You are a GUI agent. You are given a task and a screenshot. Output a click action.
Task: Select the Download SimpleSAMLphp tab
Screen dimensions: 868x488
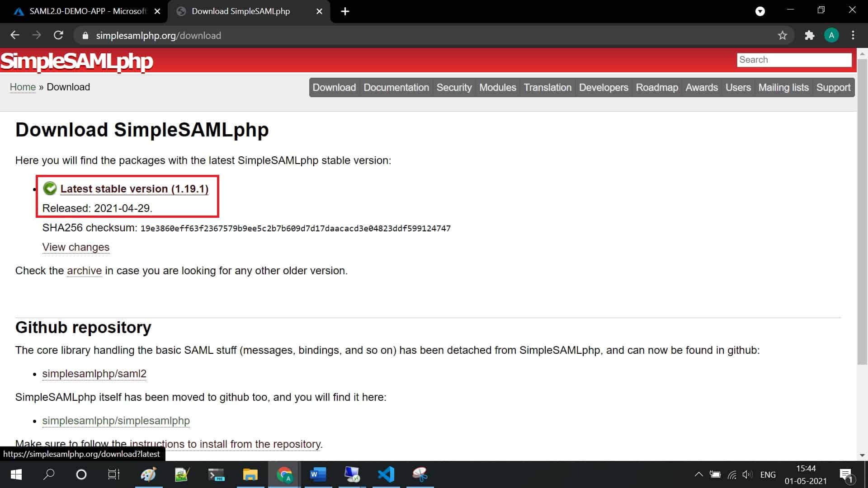click(x=241, y=11)
